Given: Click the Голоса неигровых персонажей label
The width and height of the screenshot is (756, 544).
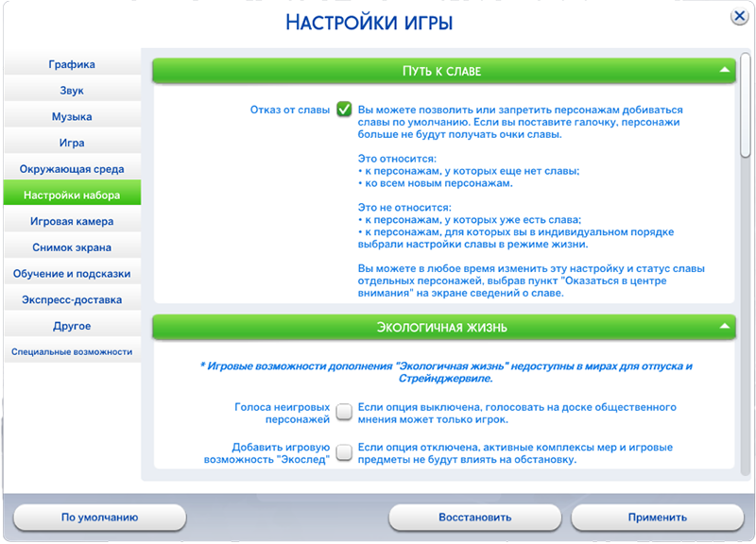Looking at the screenshot, I should click(282, 413).
